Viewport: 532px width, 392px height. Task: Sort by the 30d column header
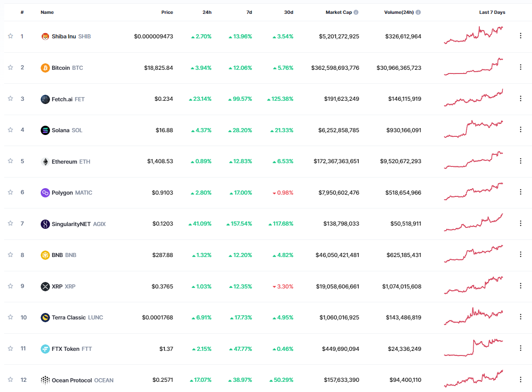click(x=289, y=12)
